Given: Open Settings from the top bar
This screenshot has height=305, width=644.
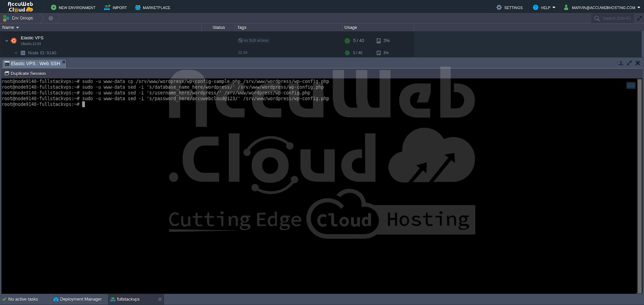Looking at the screenshot, I should (510, 8).
